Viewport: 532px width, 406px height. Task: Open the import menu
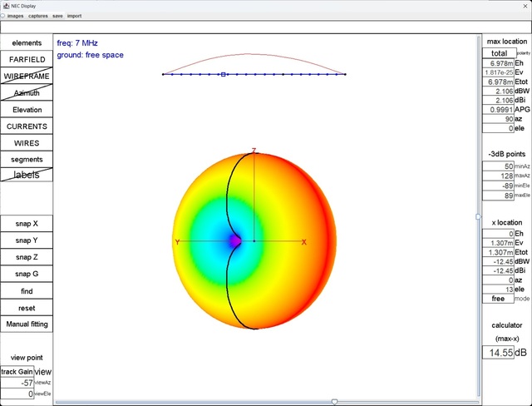click(x=74, y=16)
